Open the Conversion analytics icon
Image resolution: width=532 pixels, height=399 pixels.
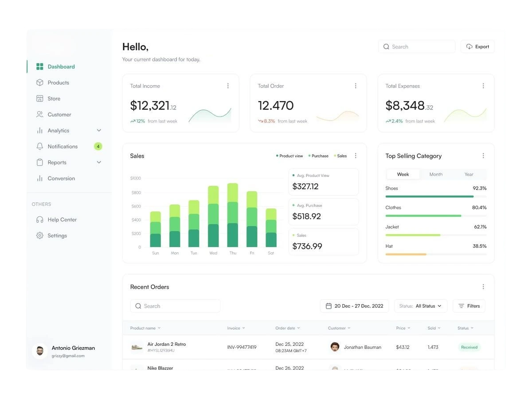click(40, 178)
